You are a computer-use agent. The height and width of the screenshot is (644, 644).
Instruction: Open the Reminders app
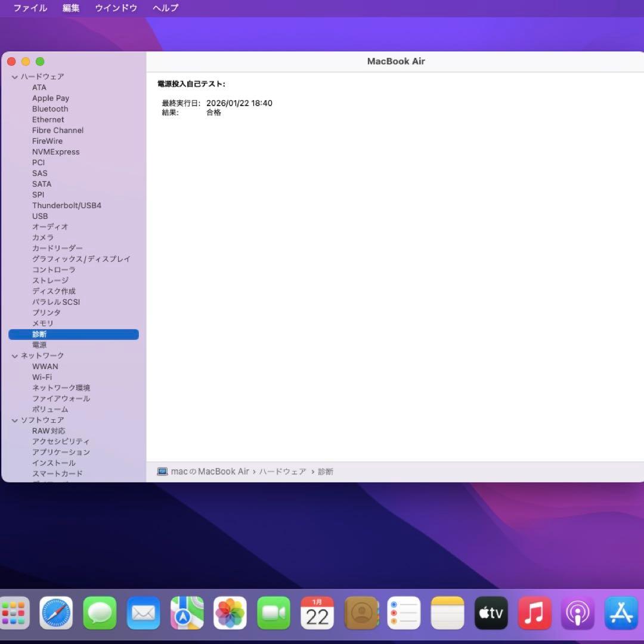(x=404, y=612)
